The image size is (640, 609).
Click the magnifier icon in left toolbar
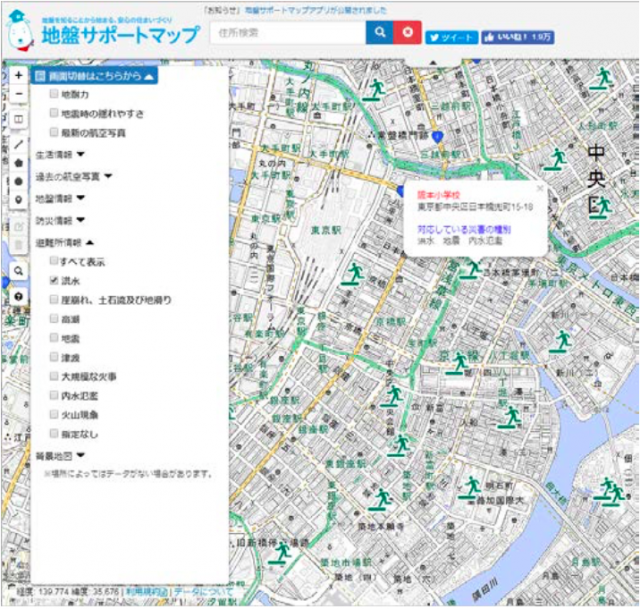click(18, 270)
